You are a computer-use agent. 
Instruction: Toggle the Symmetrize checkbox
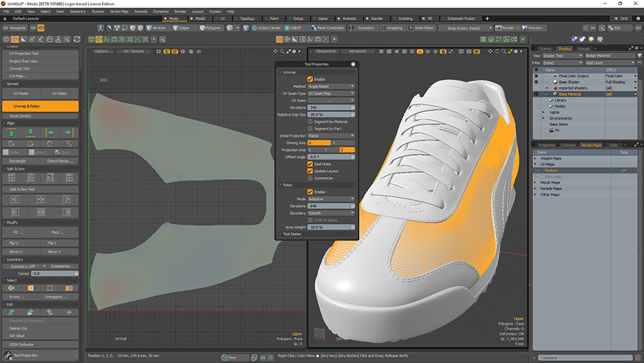click(x=310, y=178)
